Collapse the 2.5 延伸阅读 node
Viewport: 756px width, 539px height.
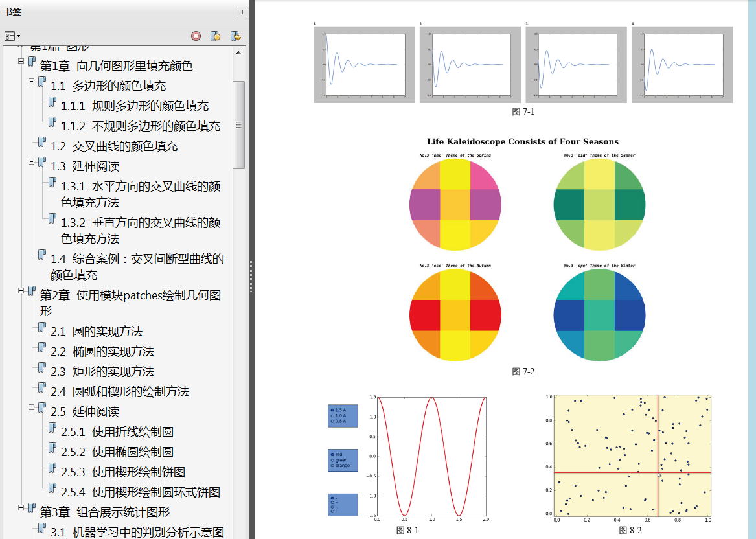coord(31,407)
